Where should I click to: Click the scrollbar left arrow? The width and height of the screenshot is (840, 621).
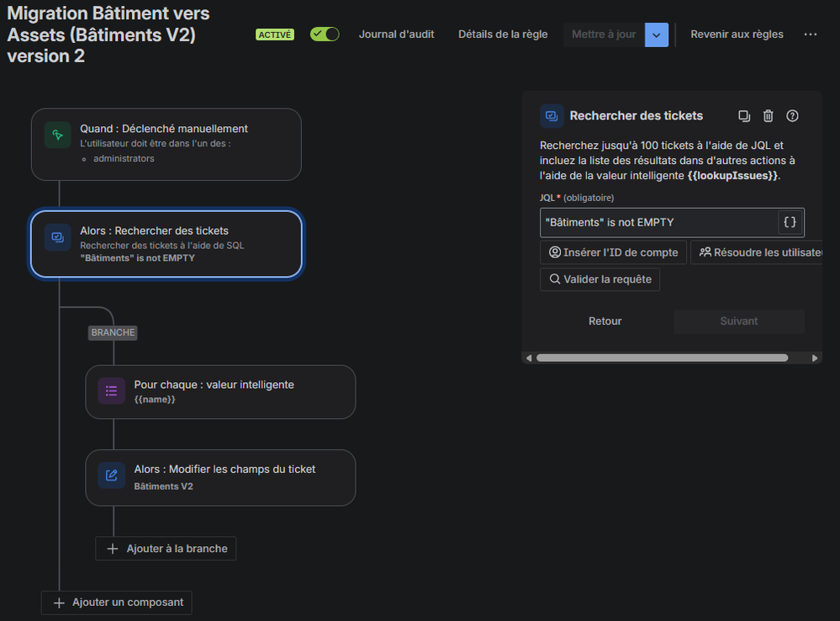pos(529,358)
